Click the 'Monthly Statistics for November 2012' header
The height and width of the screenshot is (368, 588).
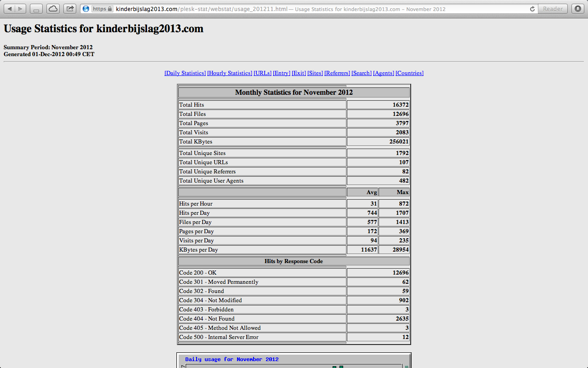coord(294,92)
